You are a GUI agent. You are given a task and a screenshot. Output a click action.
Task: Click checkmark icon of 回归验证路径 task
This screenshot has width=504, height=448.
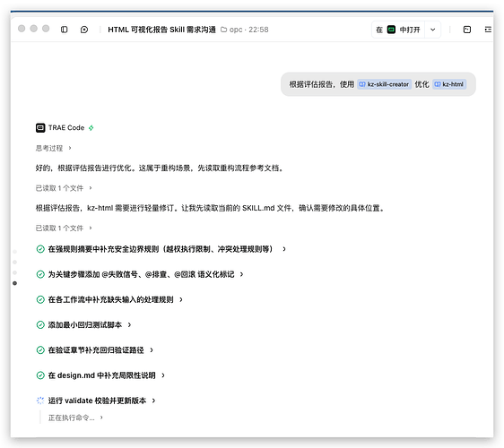(40, 350)
